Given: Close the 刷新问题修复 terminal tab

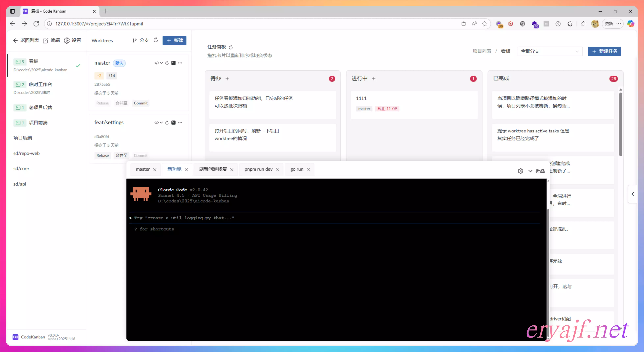Looking at the screenshot, I should pos(232,170).
